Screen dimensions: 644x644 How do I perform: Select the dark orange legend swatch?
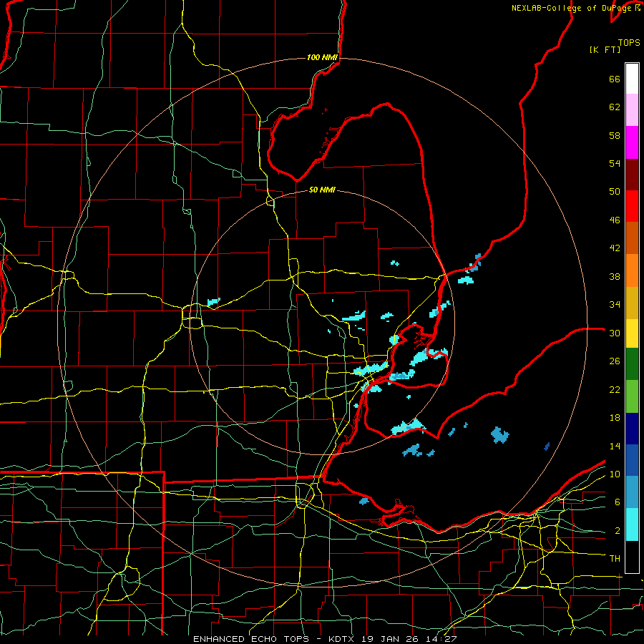(632, 238)
